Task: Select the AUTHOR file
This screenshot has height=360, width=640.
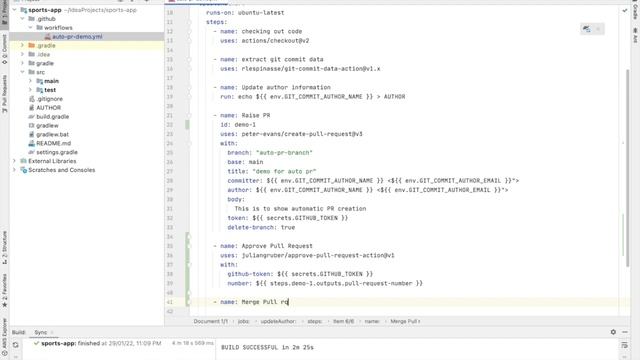Action: (49, 108)
